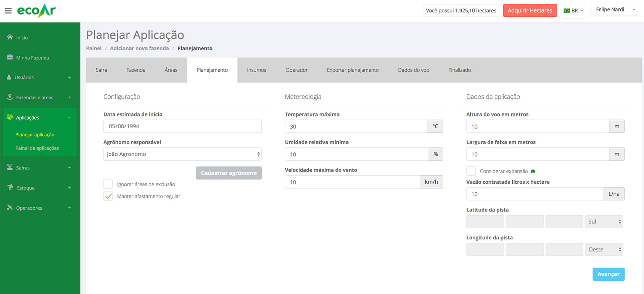Click the Temperatura máxima input field
644x294 pixels.
(356, 126)
